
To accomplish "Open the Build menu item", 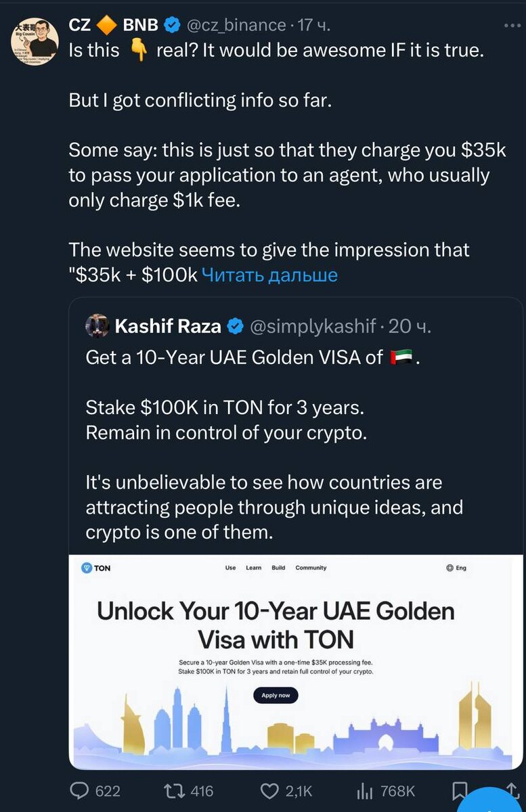I will 278,568.
